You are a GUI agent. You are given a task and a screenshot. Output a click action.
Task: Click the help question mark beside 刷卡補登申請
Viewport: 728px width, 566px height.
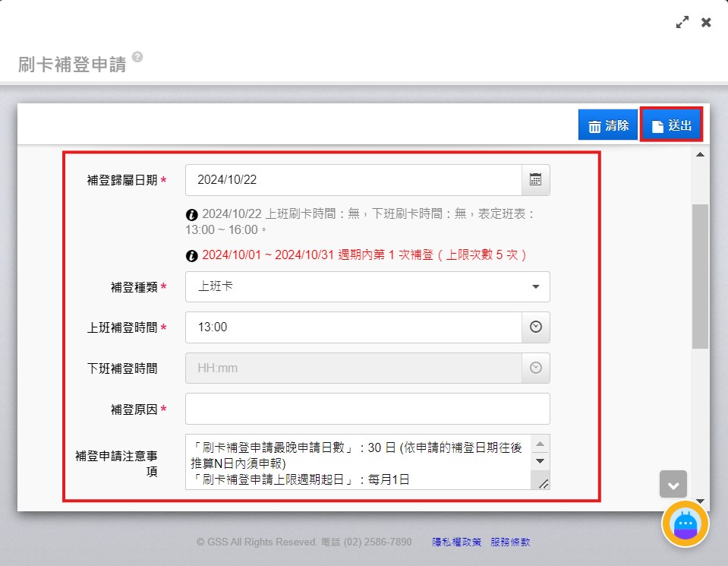coord(137,57)
